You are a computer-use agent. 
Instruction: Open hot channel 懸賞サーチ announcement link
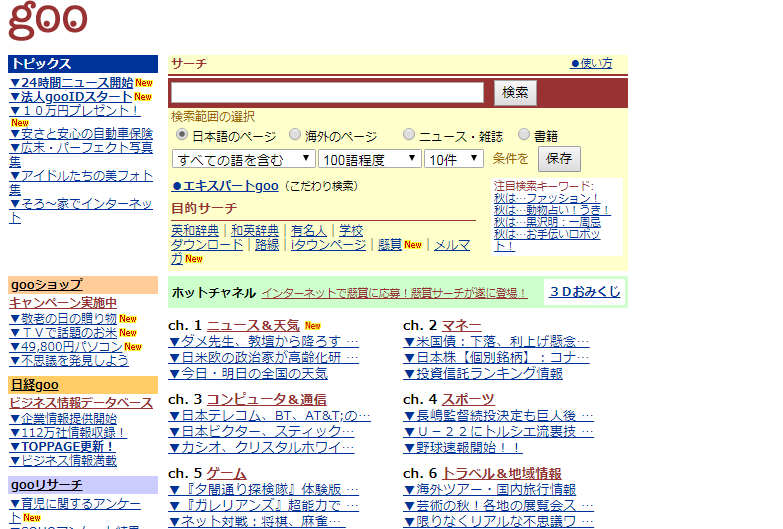394,293
